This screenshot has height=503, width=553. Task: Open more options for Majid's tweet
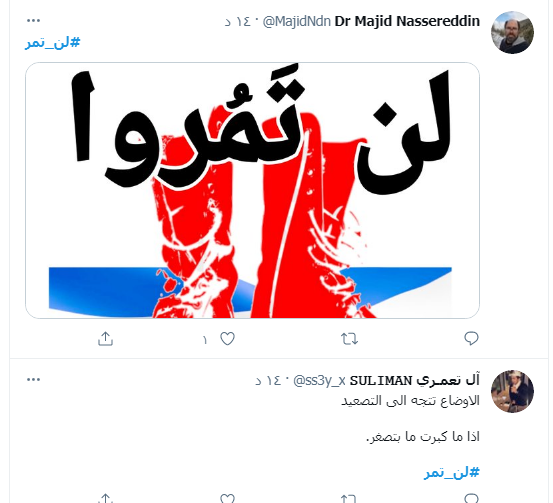(x=34, y=20)
